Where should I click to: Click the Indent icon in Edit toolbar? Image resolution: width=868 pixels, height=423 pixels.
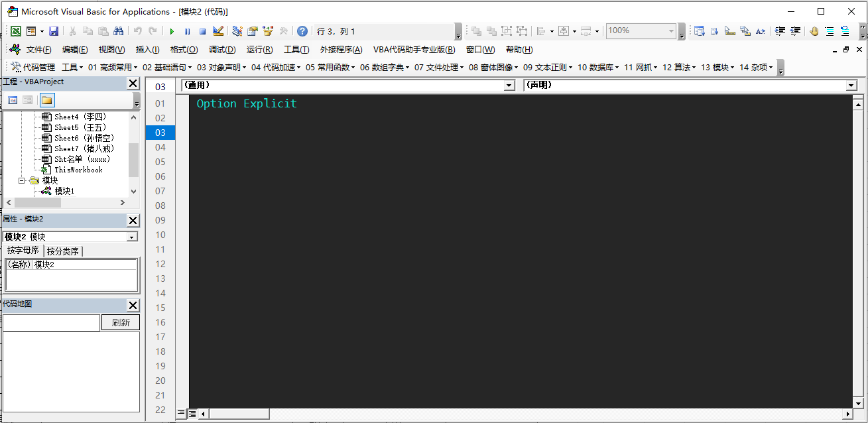click(x=780, y=31)
